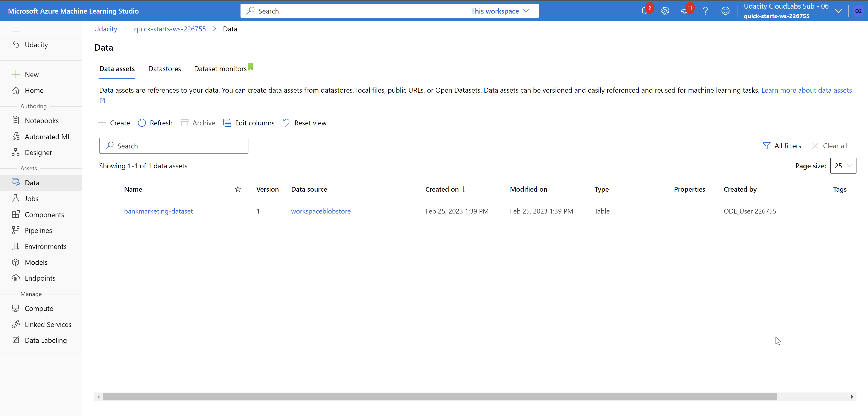This screenshot has height=416, width=868.
Task: Archive the selected data asset
Action: coord(198,123)
